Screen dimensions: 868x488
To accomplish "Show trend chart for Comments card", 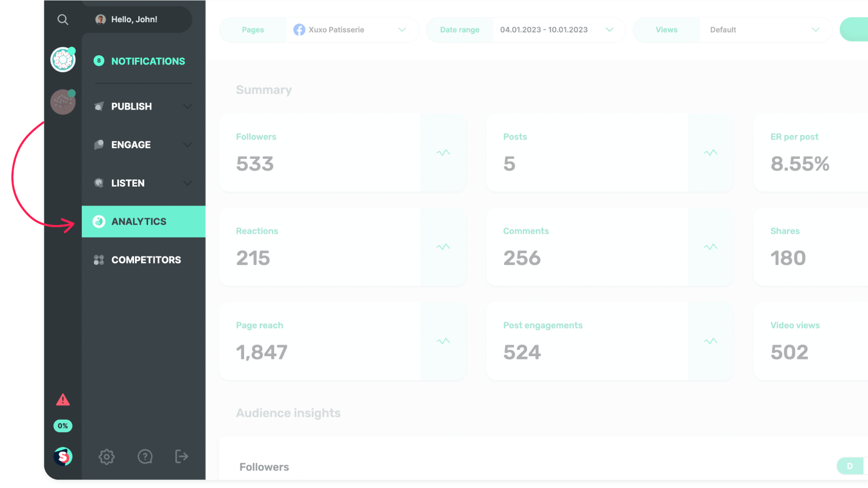I will [x=711, y=247].
